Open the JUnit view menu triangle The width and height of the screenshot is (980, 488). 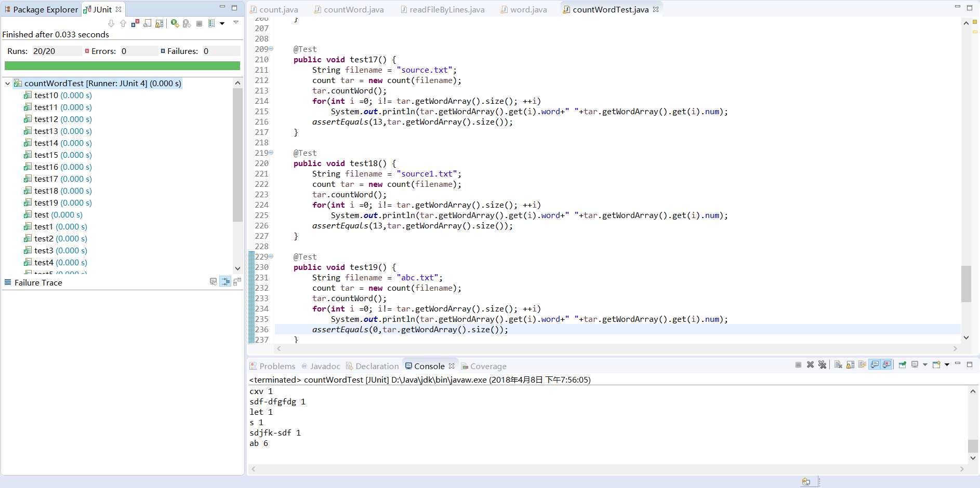236,22
